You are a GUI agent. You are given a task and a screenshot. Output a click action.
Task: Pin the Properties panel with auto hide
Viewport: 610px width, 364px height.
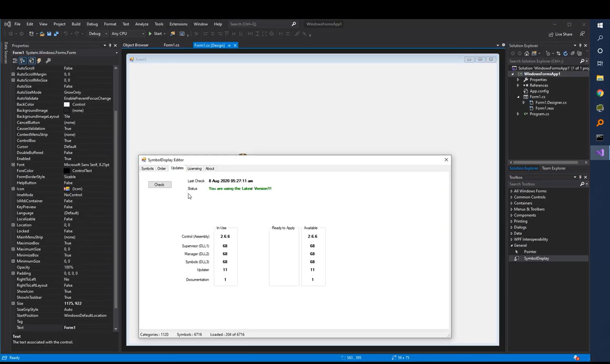tap(110, 45)
